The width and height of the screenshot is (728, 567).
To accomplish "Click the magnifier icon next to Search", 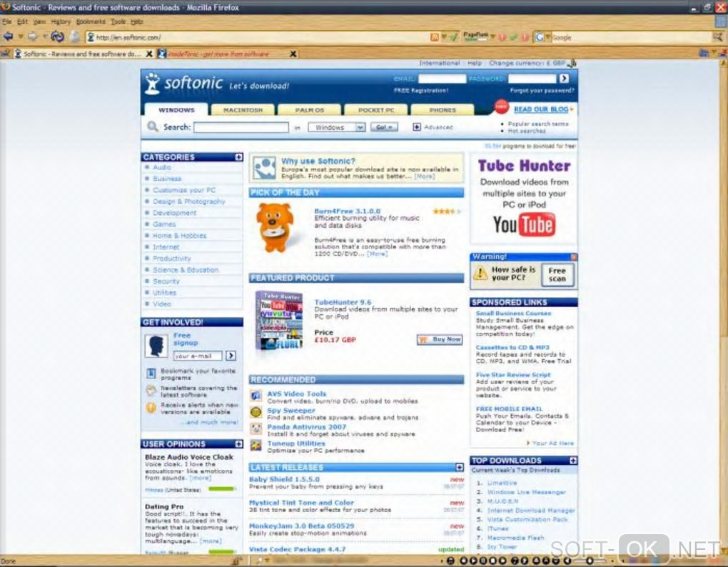I will coord(152,126).
